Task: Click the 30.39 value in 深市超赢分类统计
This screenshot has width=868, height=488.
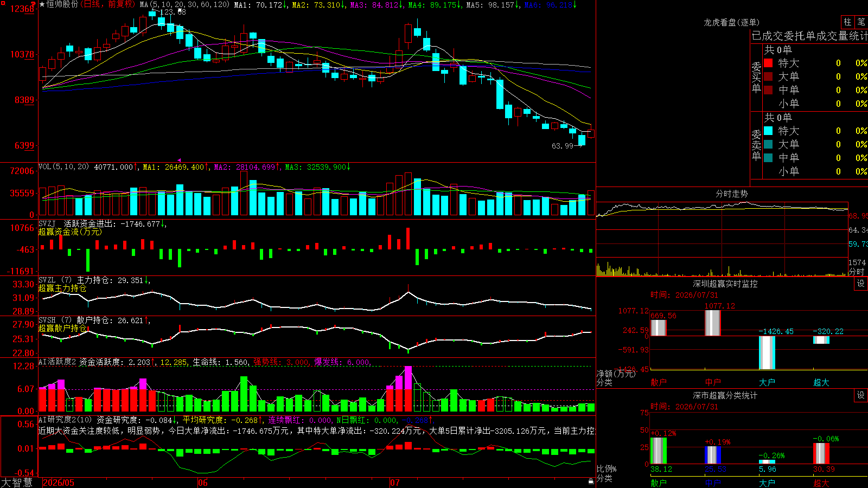Action: coord(824,470)
